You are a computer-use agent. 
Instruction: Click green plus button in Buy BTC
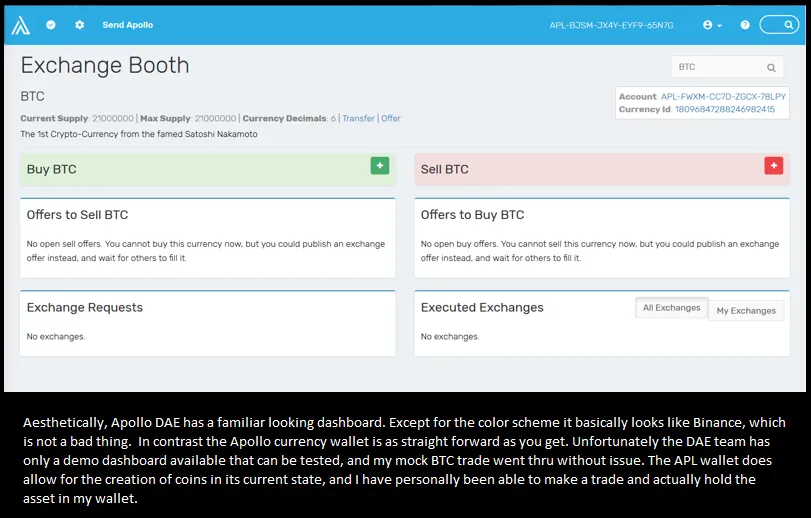tap(380, 166)
